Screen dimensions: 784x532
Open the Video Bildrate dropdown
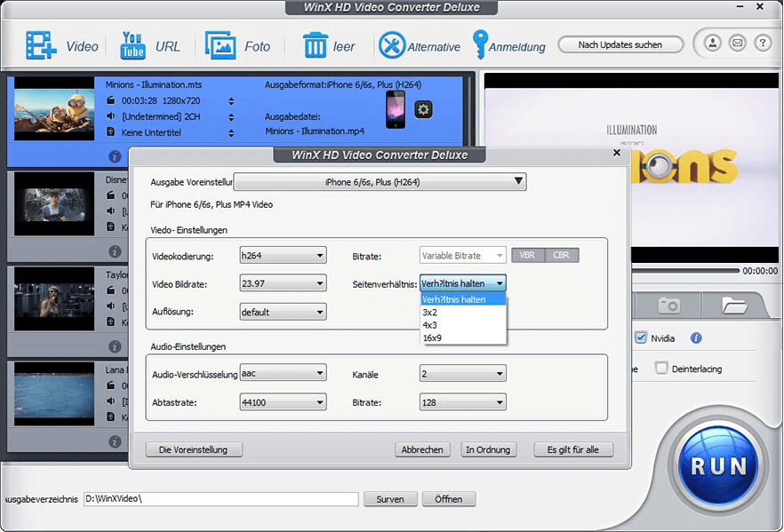tap(283, 283)
